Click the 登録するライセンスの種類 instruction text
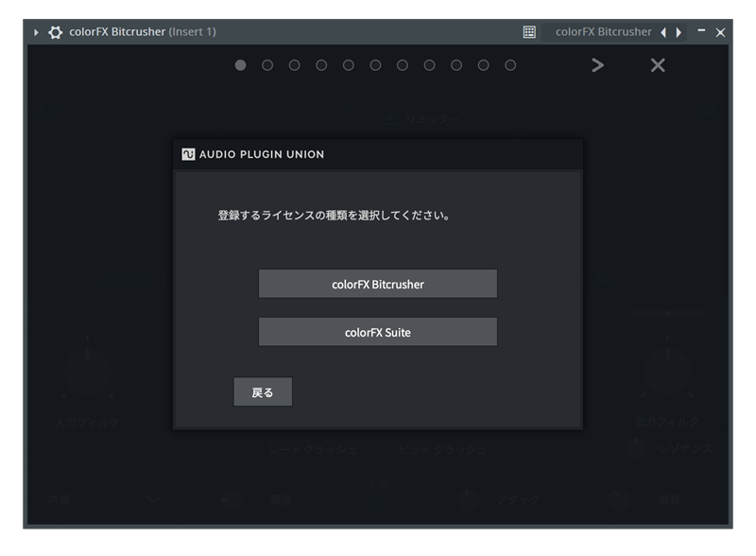Screen dimensions: 756x556 [334, 216]
